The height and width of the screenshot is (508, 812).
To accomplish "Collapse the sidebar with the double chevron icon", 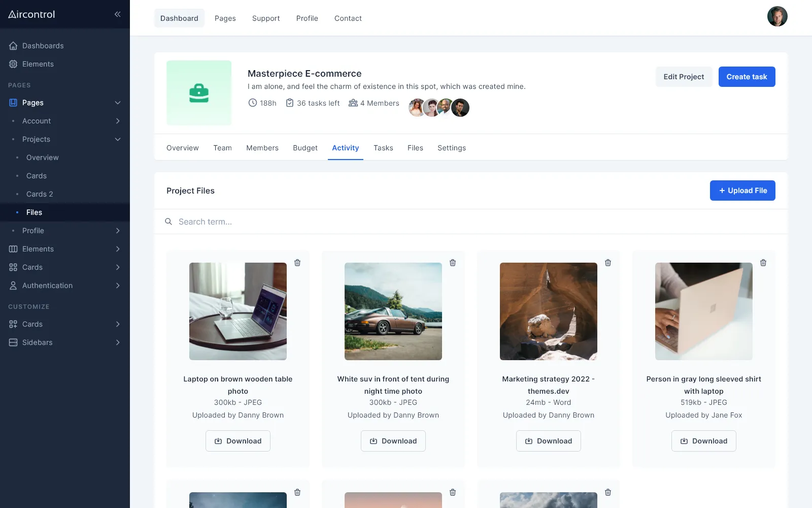I will [x=117, y=14].
